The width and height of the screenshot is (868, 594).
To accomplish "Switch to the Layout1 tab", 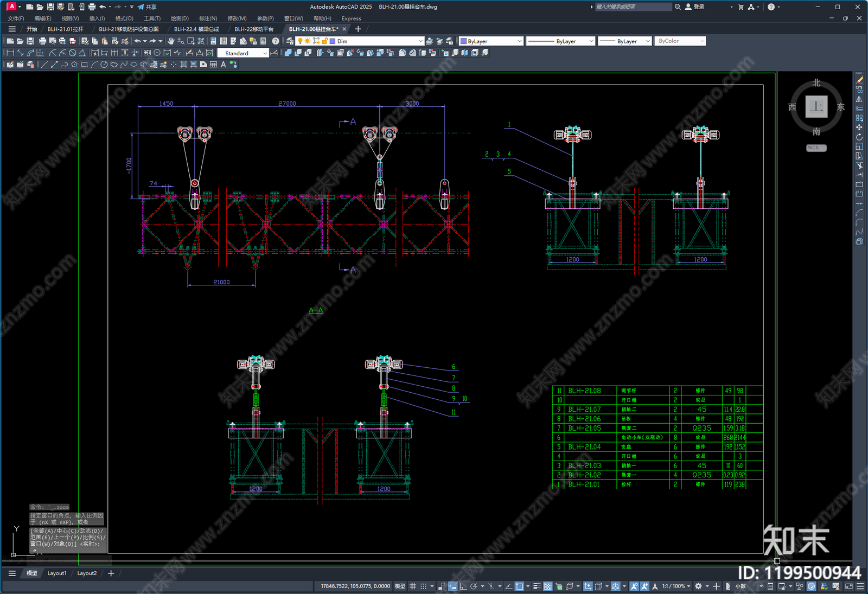I will [57, 573].
